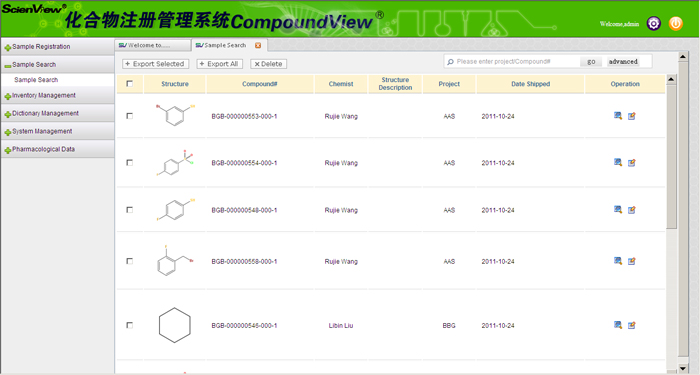
Task: Select compound text BGB-000000546-000-1
Action: coord(244,325)
